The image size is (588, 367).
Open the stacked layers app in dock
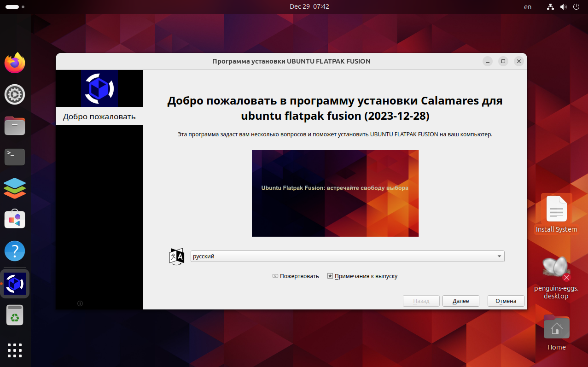(x=15, y=188)
